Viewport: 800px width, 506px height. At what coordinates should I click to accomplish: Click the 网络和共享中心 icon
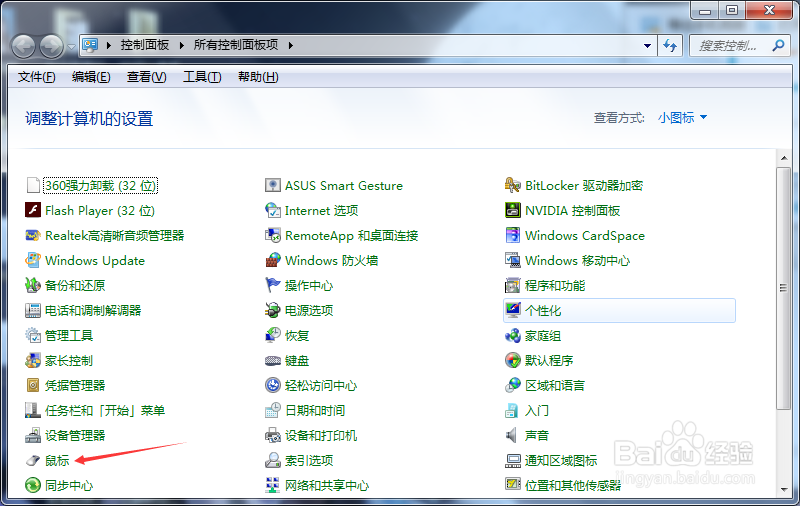coord(273,485)
